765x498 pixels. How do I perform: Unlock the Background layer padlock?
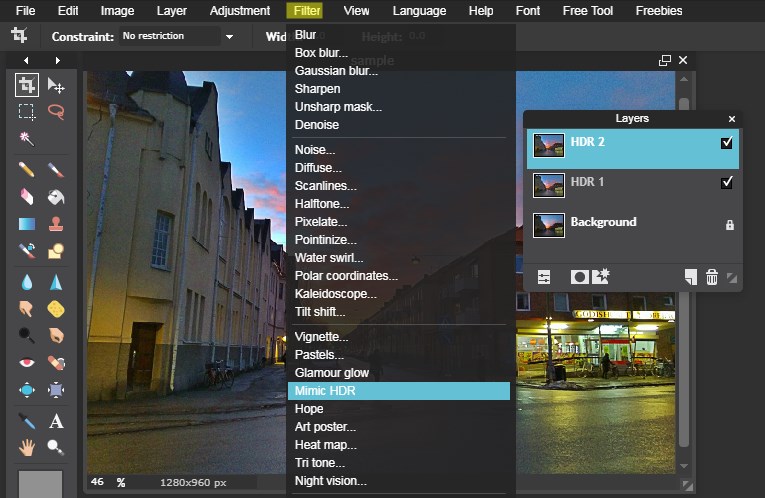pyautogui.click(x=729, y=224)
